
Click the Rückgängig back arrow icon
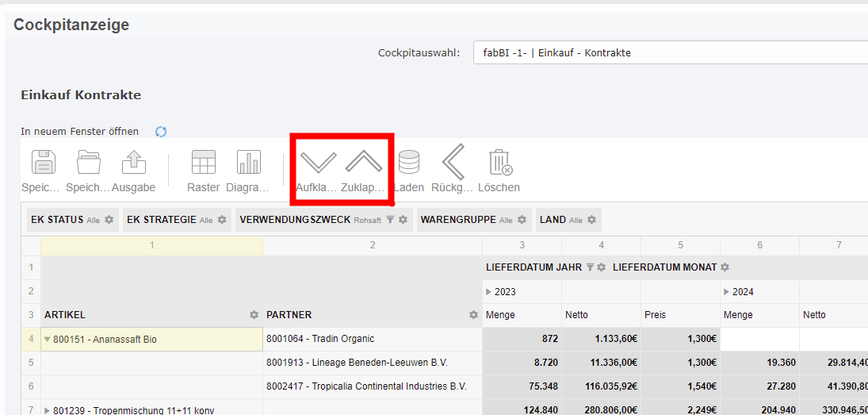point(453,162)
